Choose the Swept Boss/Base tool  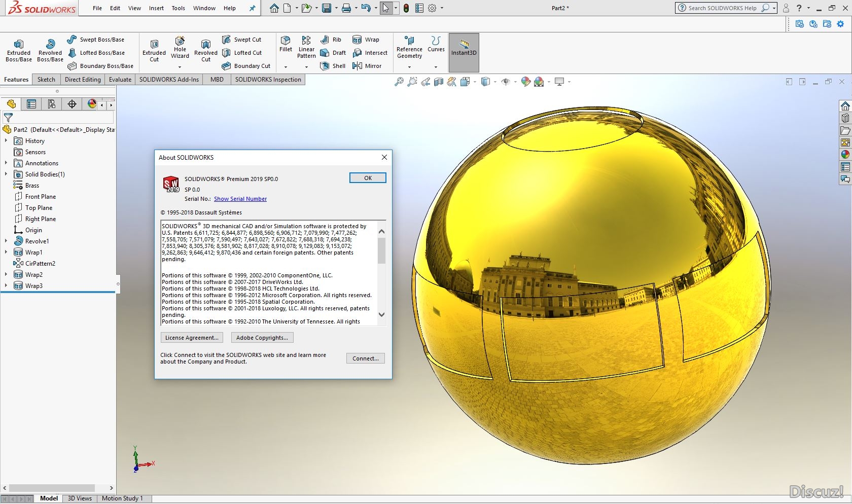point(95,40)
